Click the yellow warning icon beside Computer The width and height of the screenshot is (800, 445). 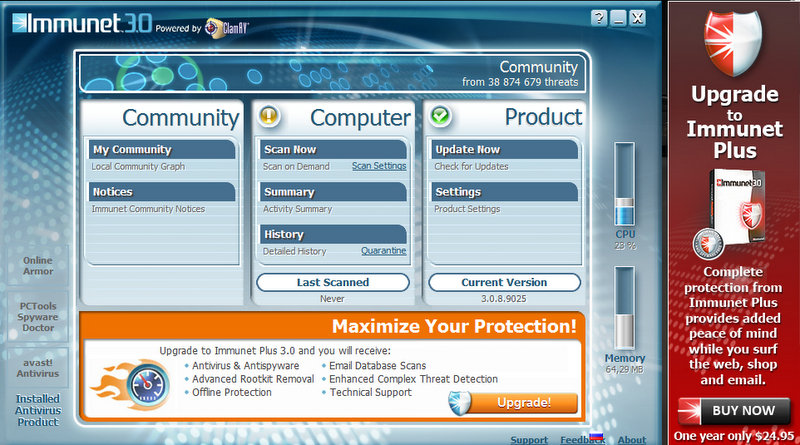point(268,115)
